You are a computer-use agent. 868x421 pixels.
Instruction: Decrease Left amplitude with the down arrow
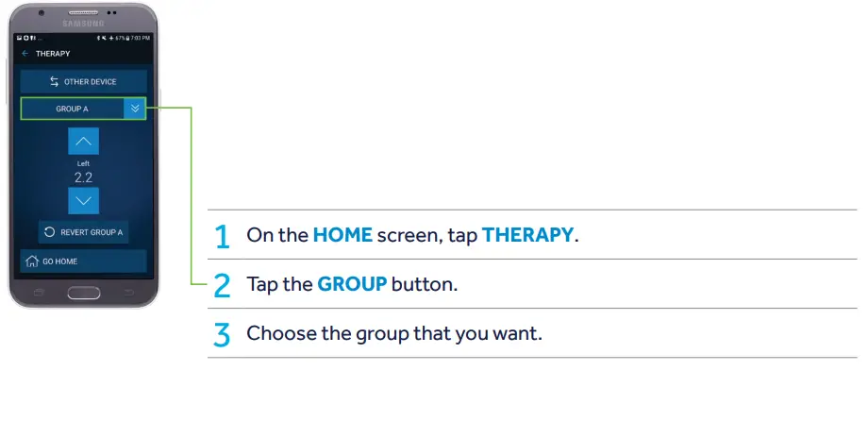[83, 200]
